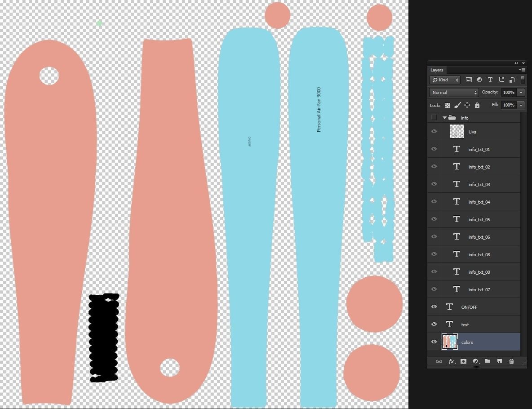Select the colors layer thumbnail
This screenshot has width=532, height=409.
[x=450, y=342]
